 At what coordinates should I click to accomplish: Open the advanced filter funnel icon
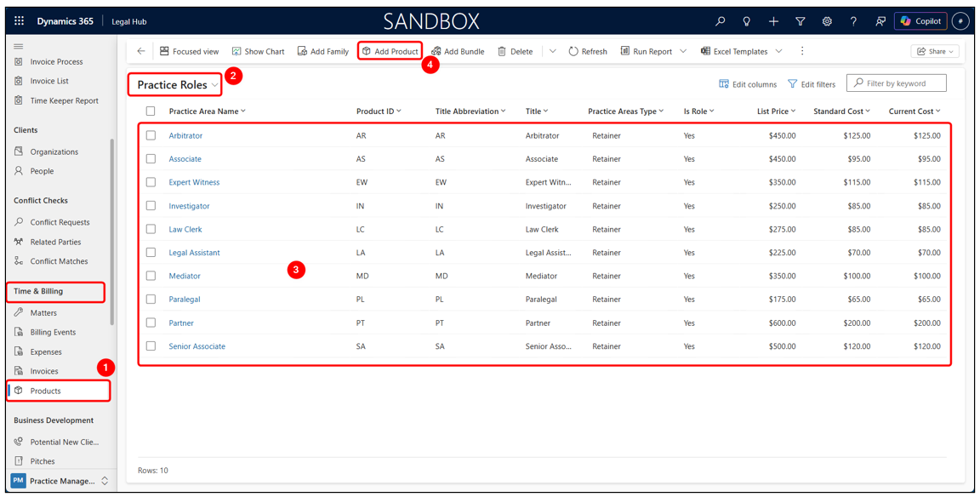click(x=800, y=21)
